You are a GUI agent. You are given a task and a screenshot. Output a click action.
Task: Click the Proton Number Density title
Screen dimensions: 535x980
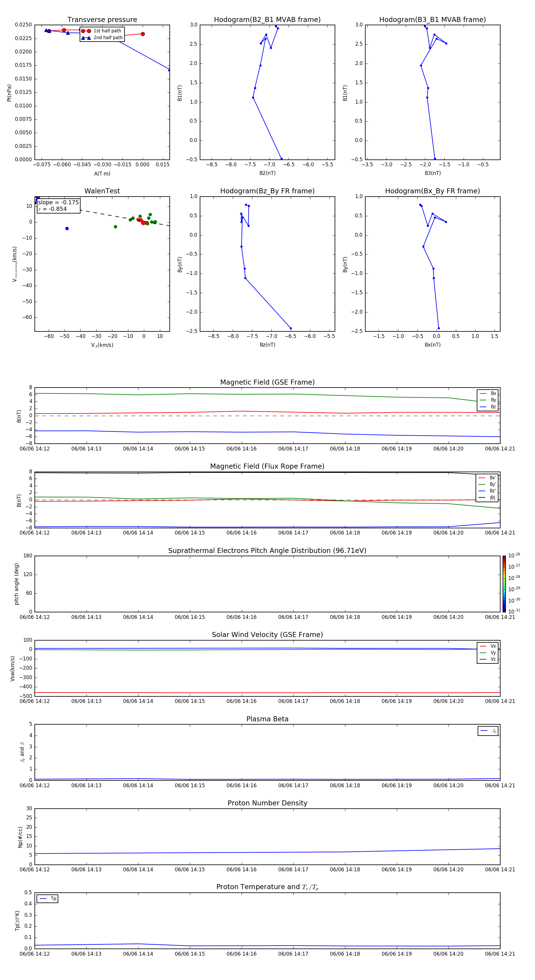267,803
